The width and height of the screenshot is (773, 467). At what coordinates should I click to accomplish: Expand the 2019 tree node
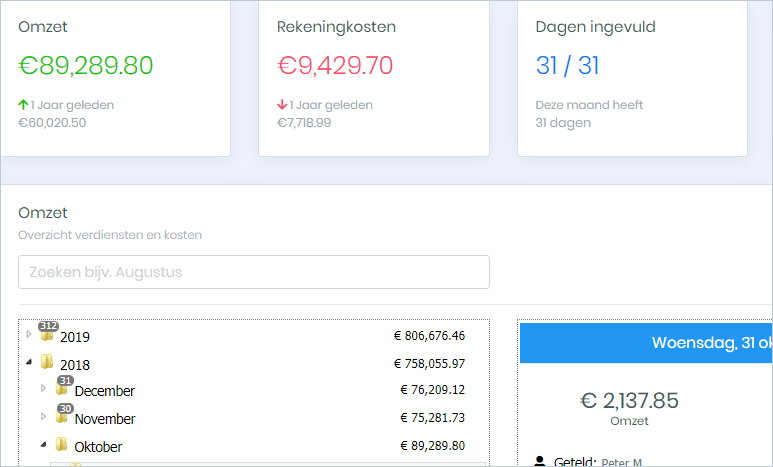click(29, 334)
